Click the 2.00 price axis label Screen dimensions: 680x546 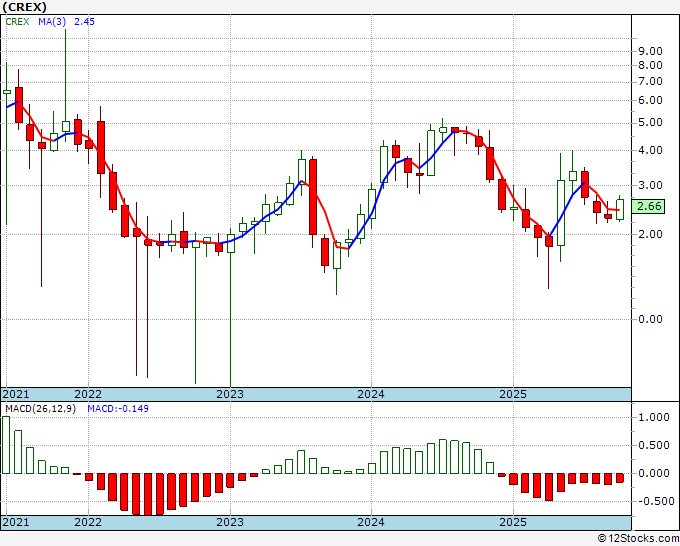pos(650,234)
